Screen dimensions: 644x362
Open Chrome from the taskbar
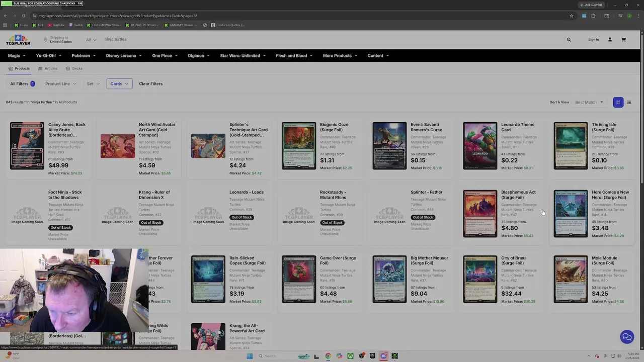(x=328, y=356)
